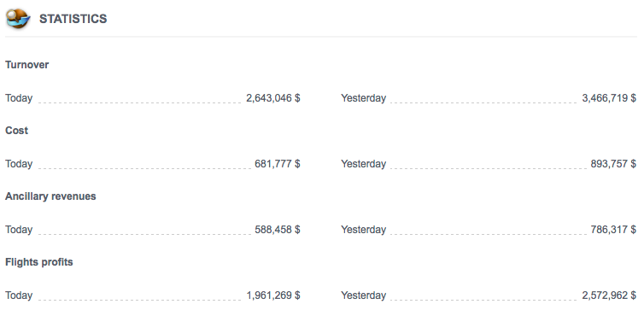Click the Yesterday label under Turnover
The width and height of the screenshot is (644, 310).
(364, 98)
